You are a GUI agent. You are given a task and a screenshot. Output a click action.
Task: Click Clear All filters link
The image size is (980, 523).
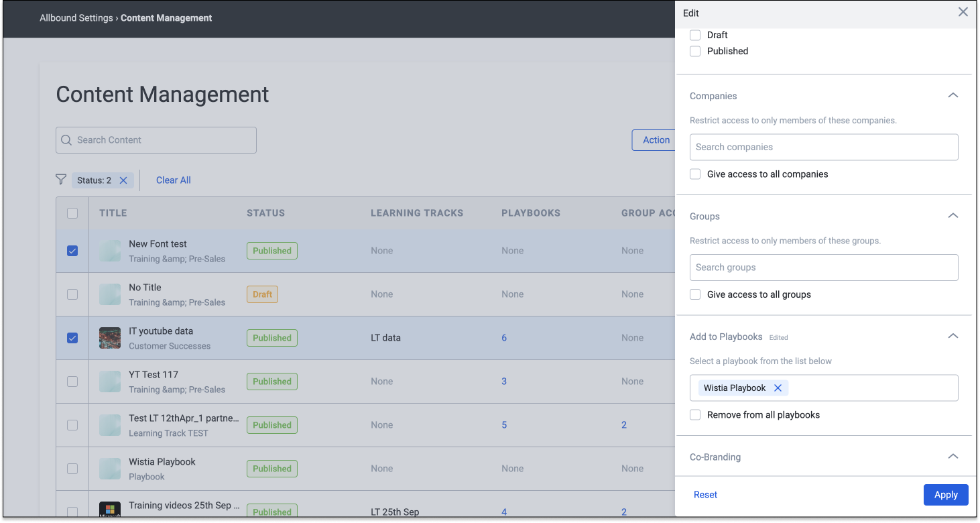click(x=174, y=180)
